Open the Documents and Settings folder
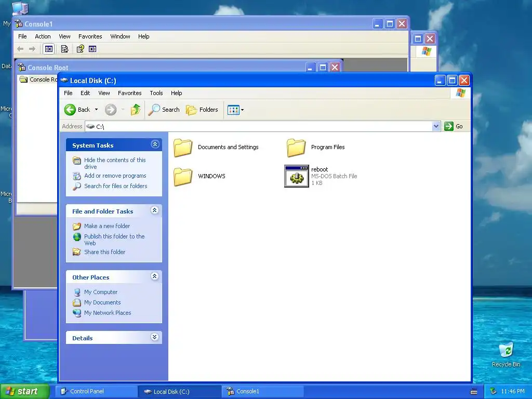Screen dimensions: 532x399 tap(217, 147)
